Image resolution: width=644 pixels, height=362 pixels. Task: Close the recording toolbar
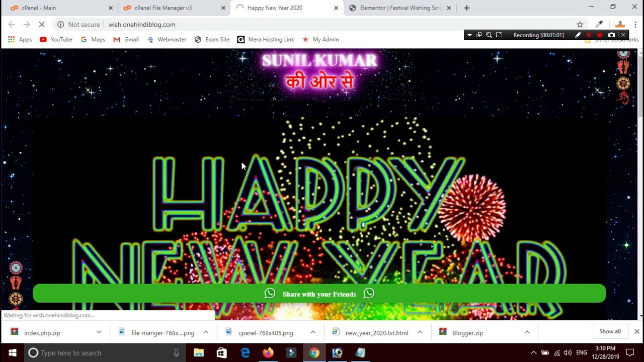click(x=623, y=35)
